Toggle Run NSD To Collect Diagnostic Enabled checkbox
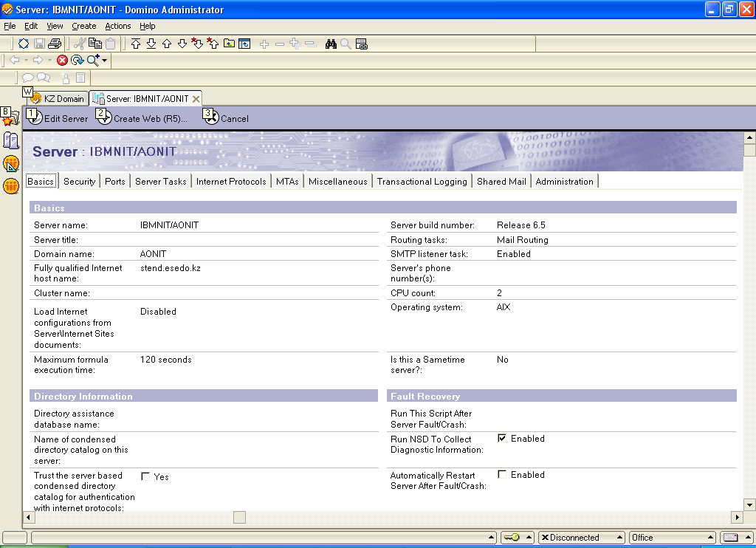 pyautogui.click(x=502, y=438)
